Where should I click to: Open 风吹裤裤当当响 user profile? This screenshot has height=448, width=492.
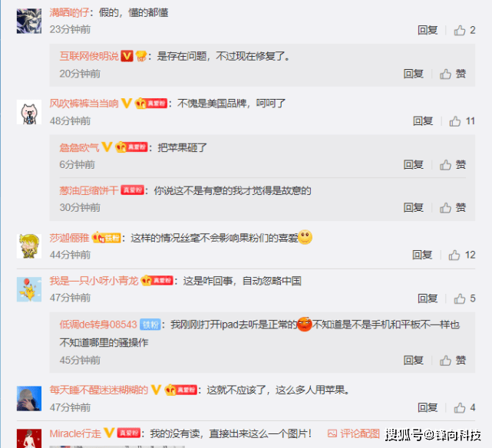pyautogui.click(x=84, y=103)
